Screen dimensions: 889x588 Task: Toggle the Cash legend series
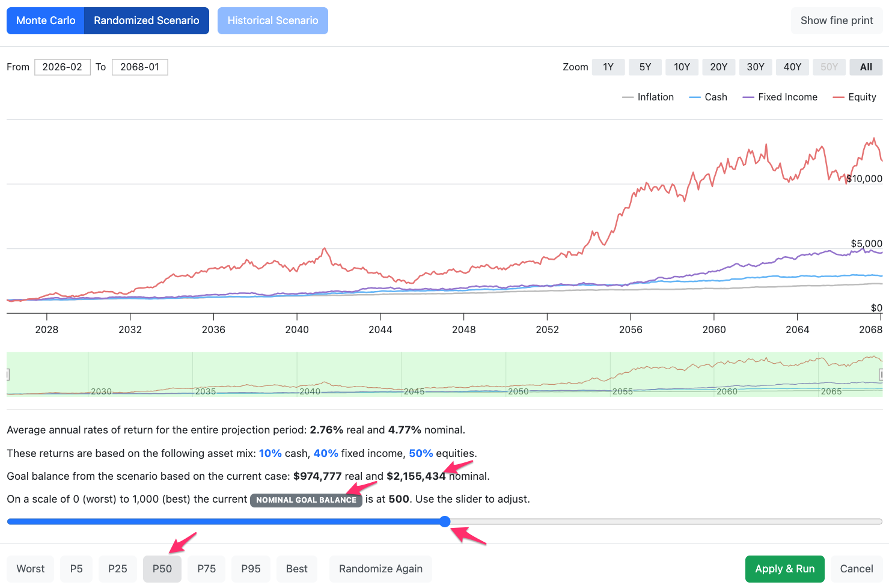708,97
